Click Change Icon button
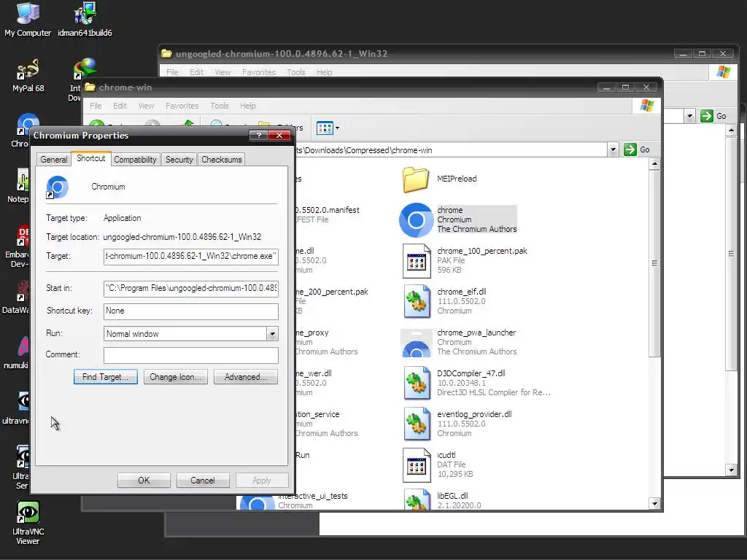Image resolution: width=747 pixels, height=560 pixels. coord(175,377)
